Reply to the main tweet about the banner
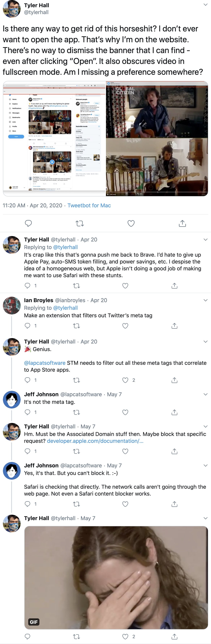Viewport: 211px width, 644px height. tap(28, 223)
